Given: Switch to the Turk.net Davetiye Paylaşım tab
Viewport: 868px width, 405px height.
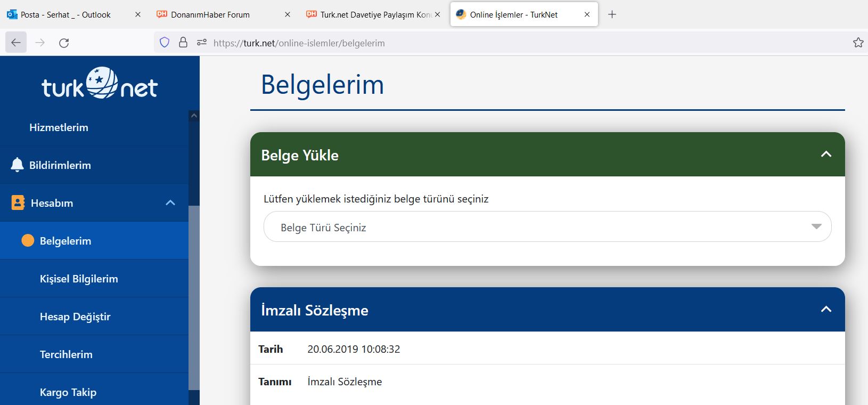Looking at the screenshot, I should pyautogui.click(x=370, y=14).
